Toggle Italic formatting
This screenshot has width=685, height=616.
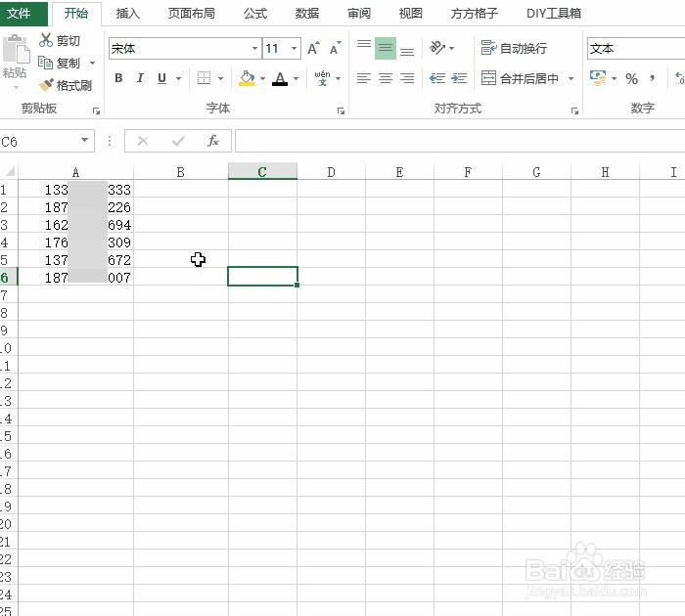pos(140,78)
